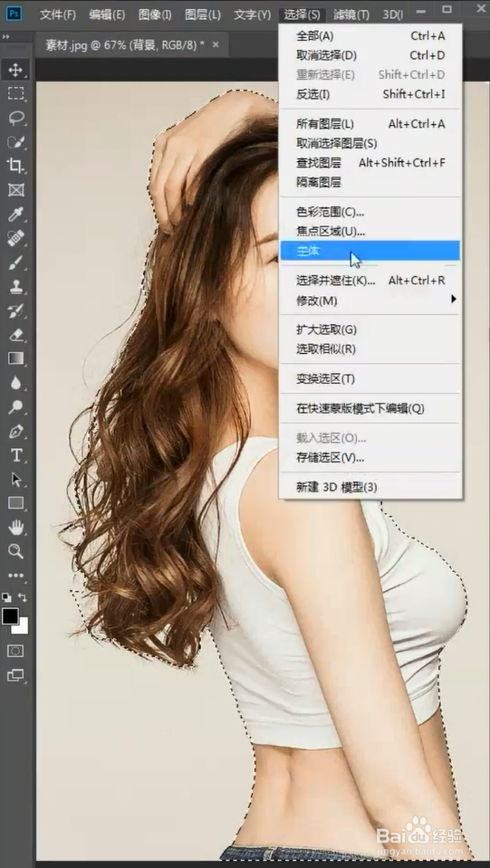Close the 选择(S) menu header
490x868 pixels.
302,14
